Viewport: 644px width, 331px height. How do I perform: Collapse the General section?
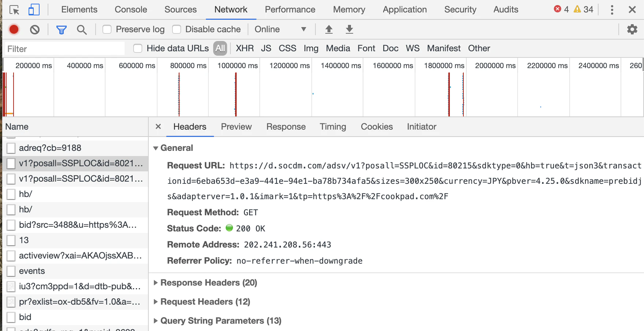pos(156,148)
